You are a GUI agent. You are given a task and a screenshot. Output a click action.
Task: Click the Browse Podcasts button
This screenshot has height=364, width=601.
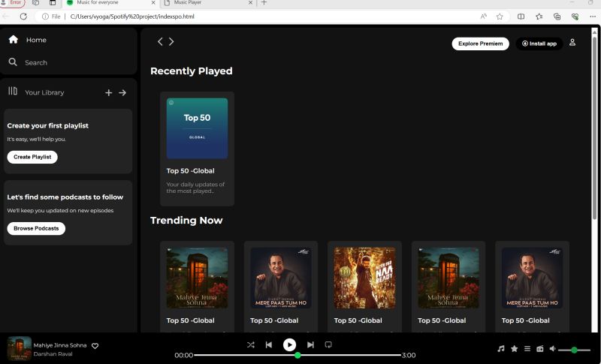(x=36, y=228)
